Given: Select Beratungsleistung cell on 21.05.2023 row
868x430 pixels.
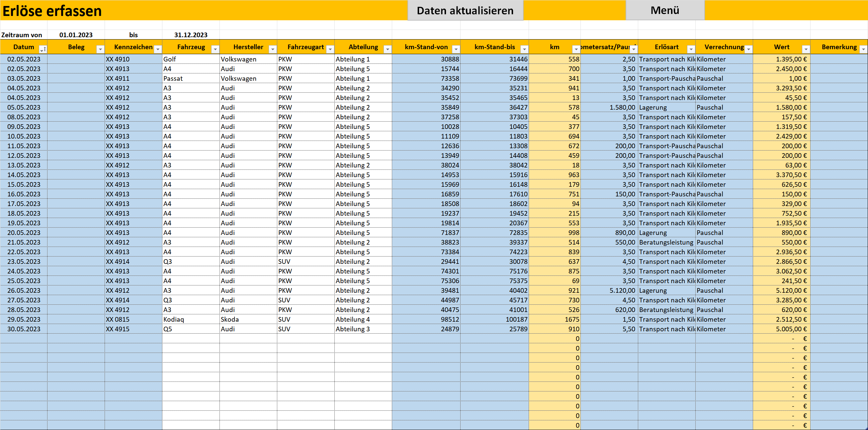Looking at the screenshot, I should (666, 242).
